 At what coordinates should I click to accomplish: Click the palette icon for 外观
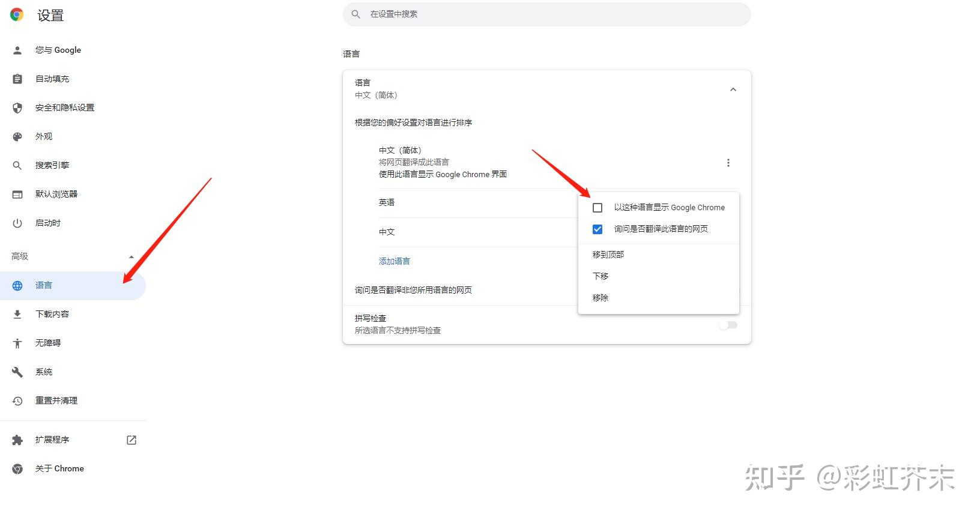pyautogui.click(x=17, y=137)
